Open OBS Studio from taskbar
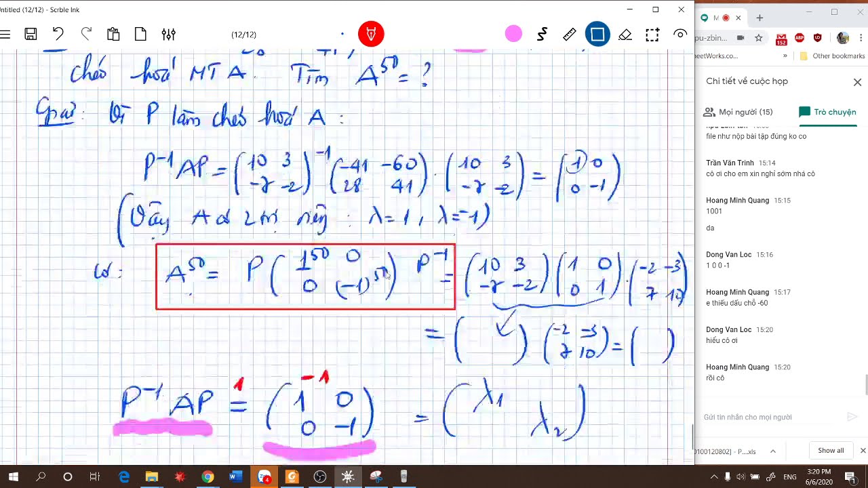868x488 pixels. 320,476
